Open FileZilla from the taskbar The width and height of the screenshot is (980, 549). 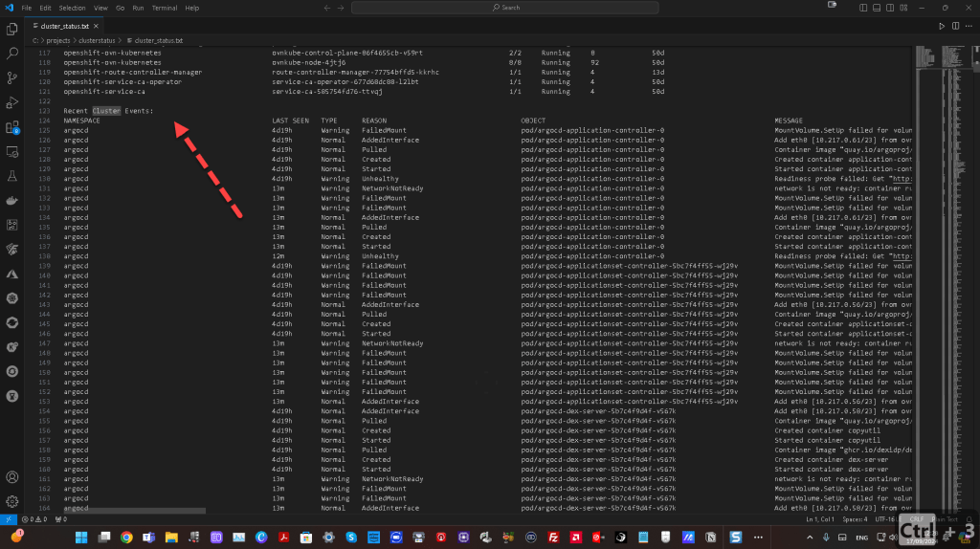[x=553, y=538]
